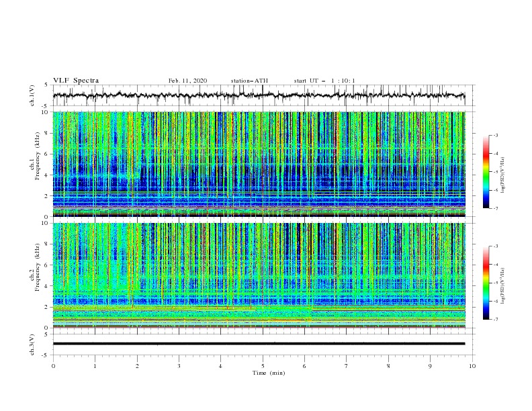
Task: Click the "-3" label on ch.2 colorbar
Action: [496, 246]
